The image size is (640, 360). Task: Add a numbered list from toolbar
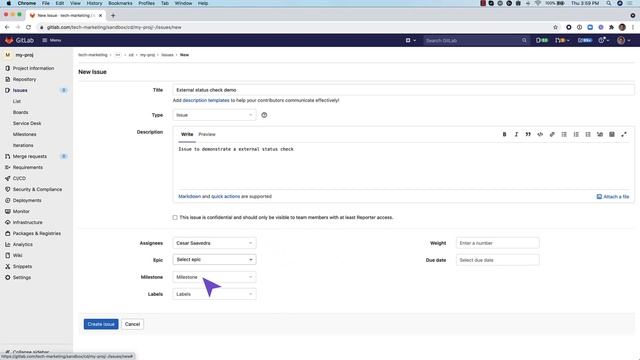click(x=576, y=134)
